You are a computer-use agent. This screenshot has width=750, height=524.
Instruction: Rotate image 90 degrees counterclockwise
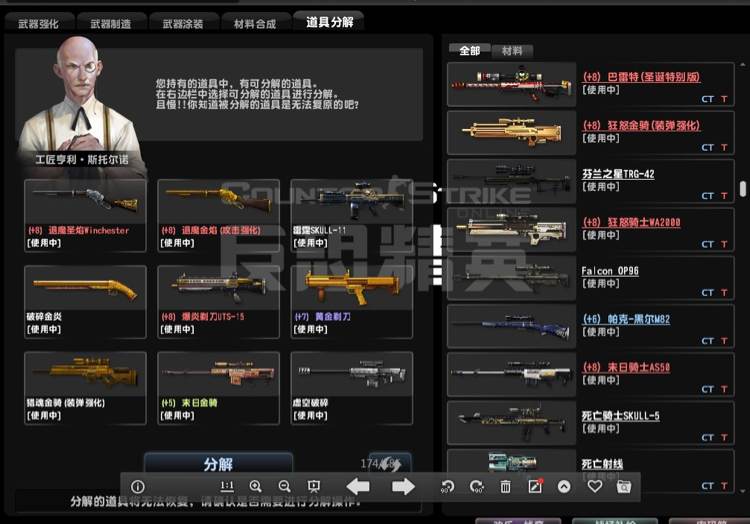coord(448,486)
